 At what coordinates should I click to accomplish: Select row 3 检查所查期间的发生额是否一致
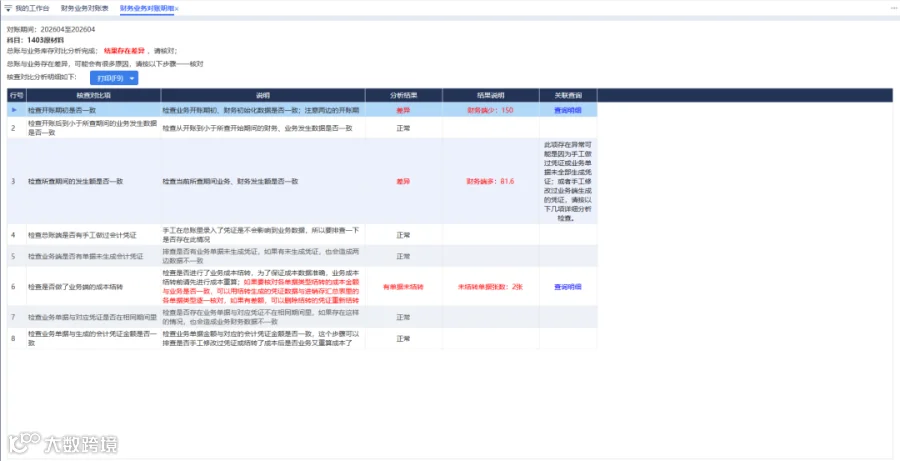[x=302, y=181]
